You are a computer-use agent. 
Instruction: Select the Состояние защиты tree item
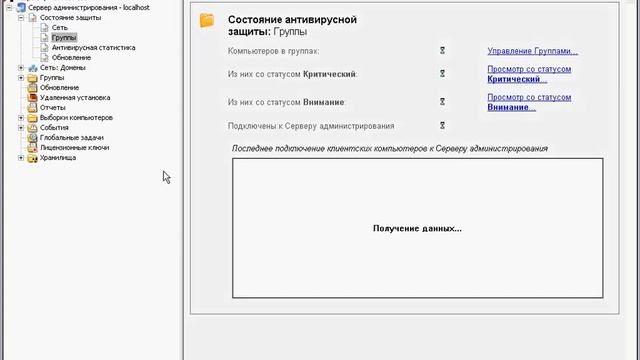click(x=70, y=18)
